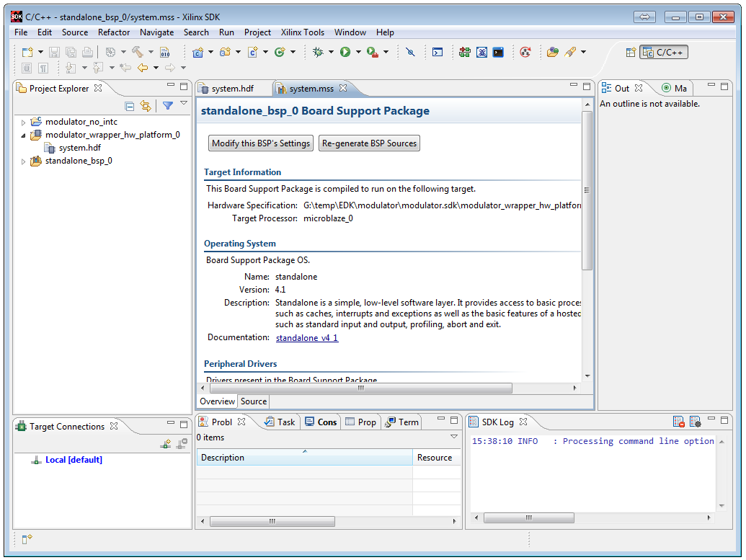Open Project Explorer view menu chevron
Viewport: 746px width, 560px height.
point(184,103)
